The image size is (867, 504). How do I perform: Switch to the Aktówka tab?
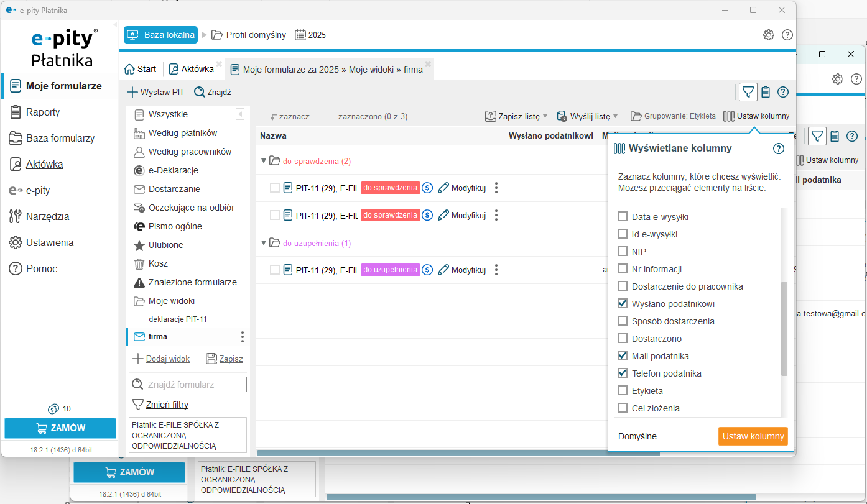tap(192, 69)
